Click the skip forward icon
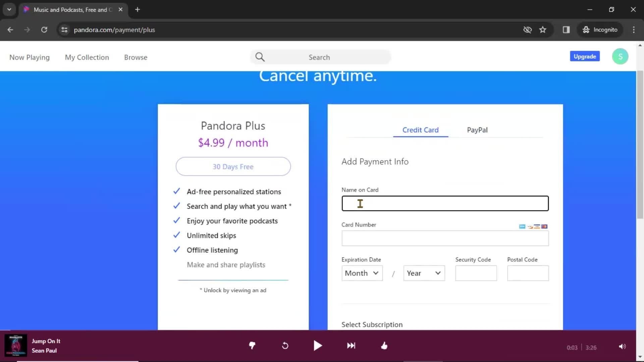 pos(352,346)
